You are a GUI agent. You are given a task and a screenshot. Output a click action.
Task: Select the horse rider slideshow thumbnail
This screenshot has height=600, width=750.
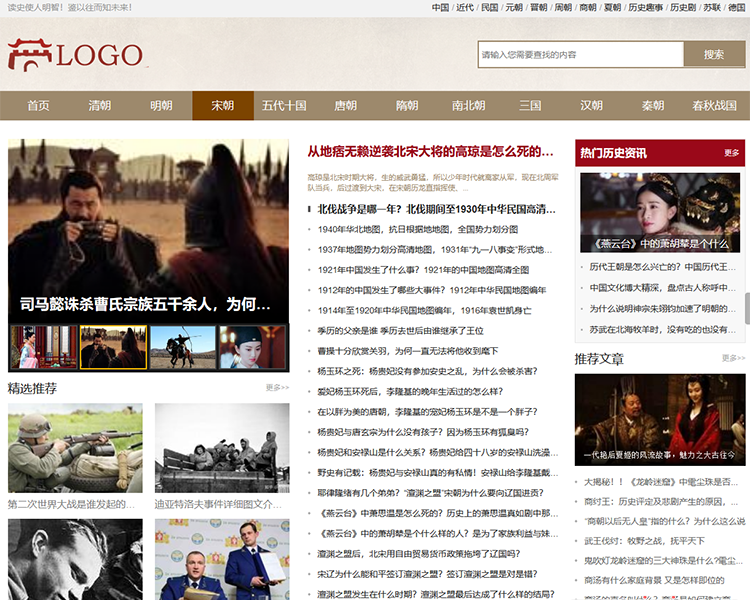[x=183, y=347]
